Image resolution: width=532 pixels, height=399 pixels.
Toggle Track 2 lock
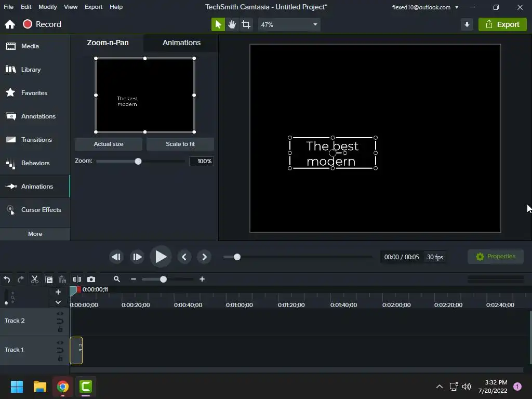tap(60, 329)
